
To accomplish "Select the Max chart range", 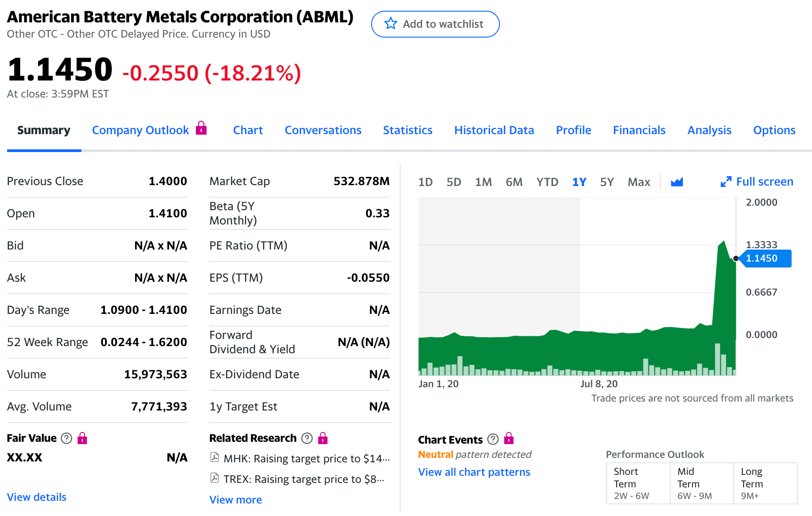I will pos(639,182).
